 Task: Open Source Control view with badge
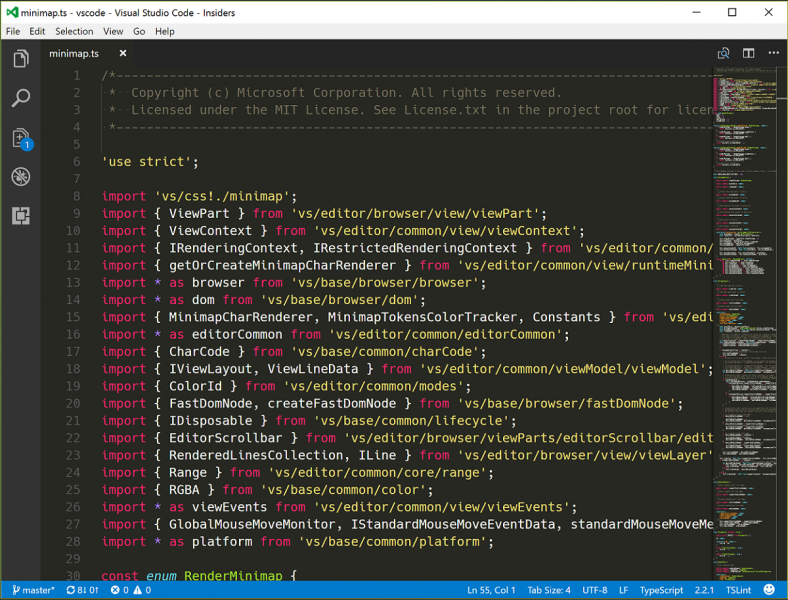click(20, 138)
